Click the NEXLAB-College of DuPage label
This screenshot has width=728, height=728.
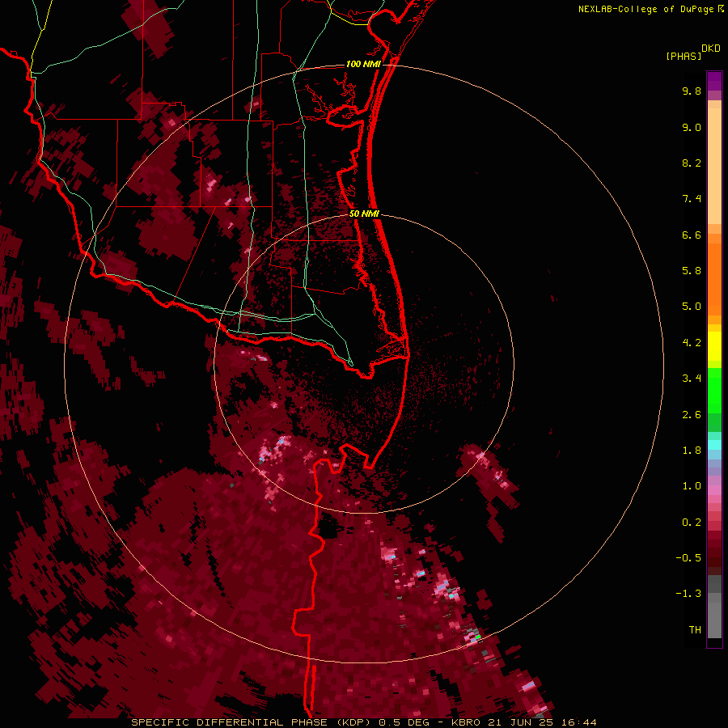click(646, 9)
